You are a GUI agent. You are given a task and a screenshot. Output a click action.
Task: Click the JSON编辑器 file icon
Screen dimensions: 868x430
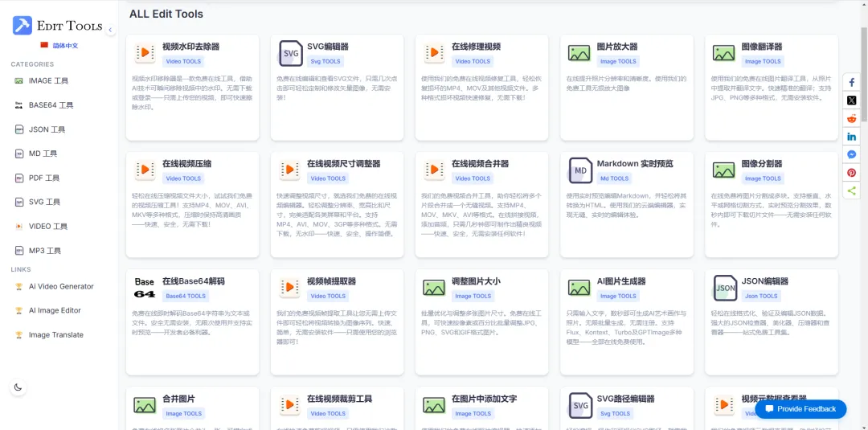[x=725, y=287]
